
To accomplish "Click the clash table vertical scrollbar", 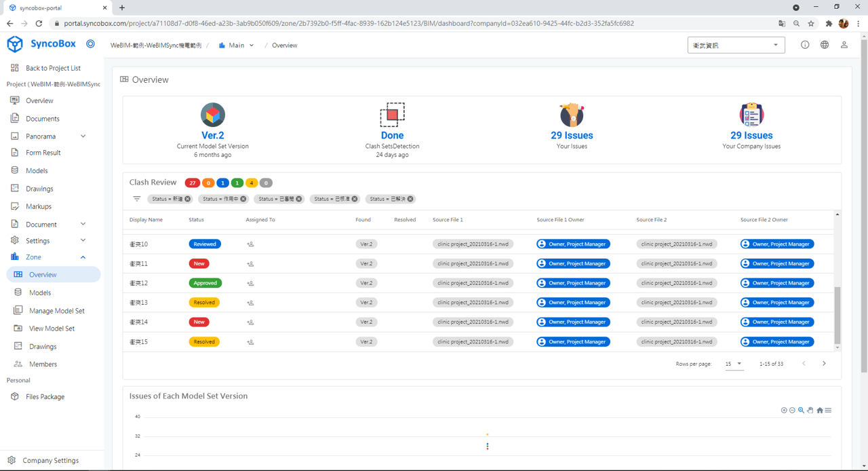I will coord(837,315).
